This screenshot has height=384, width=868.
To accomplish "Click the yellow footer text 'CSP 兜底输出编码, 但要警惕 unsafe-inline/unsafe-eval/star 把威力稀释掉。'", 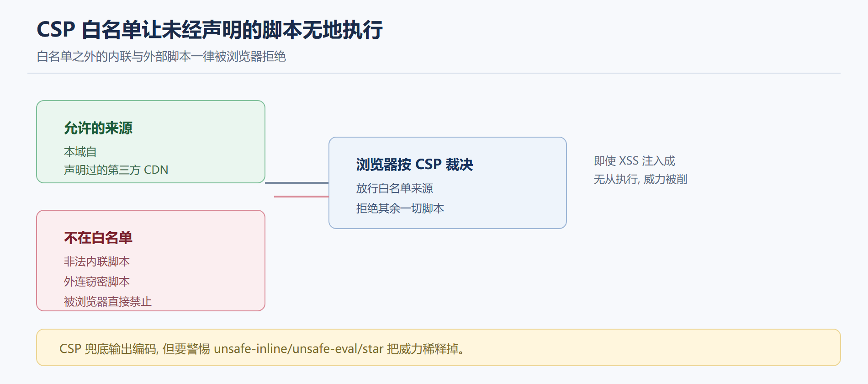I will pos(263,349).
